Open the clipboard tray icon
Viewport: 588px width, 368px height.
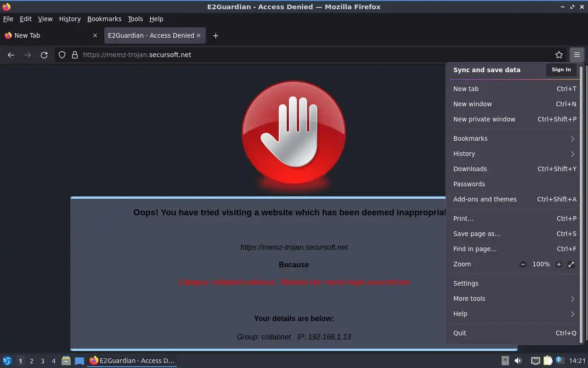[x=548, y=361]
